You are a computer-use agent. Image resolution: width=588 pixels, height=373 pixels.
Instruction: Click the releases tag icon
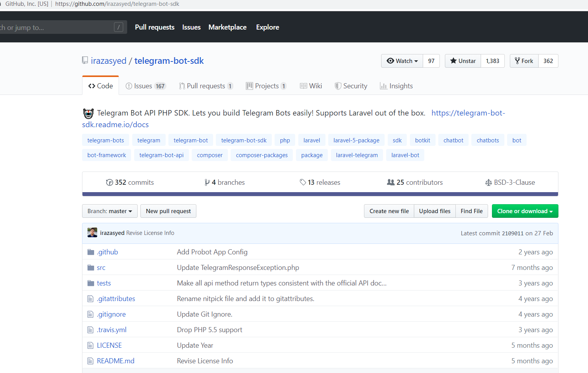(303, 182)
